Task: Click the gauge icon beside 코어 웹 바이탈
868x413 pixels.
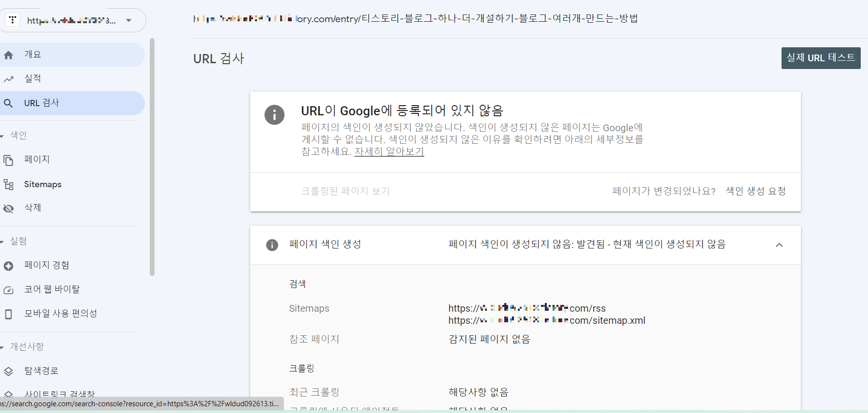Action: coord(8,290)
